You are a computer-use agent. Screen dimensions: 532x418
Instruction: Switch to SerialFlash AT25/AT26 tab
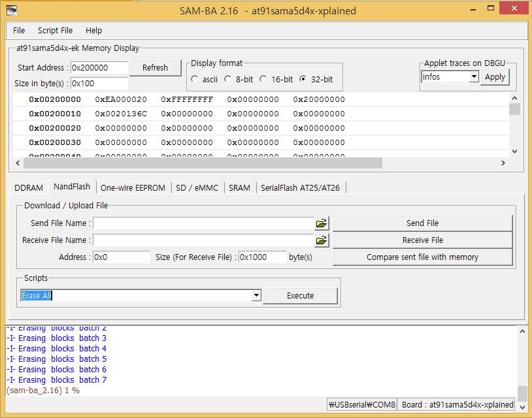(300, 187)
